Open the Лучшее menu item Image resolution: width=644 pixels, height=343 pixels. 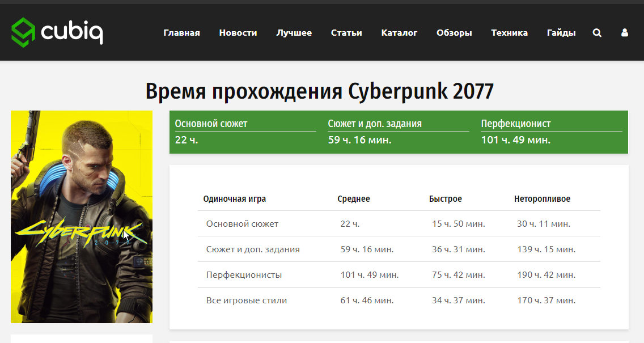[x=294, y=33]
